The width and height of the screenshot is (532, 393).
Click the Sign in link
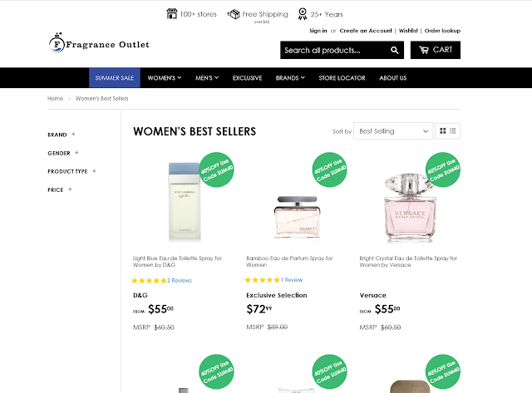(x=318, y=31)
